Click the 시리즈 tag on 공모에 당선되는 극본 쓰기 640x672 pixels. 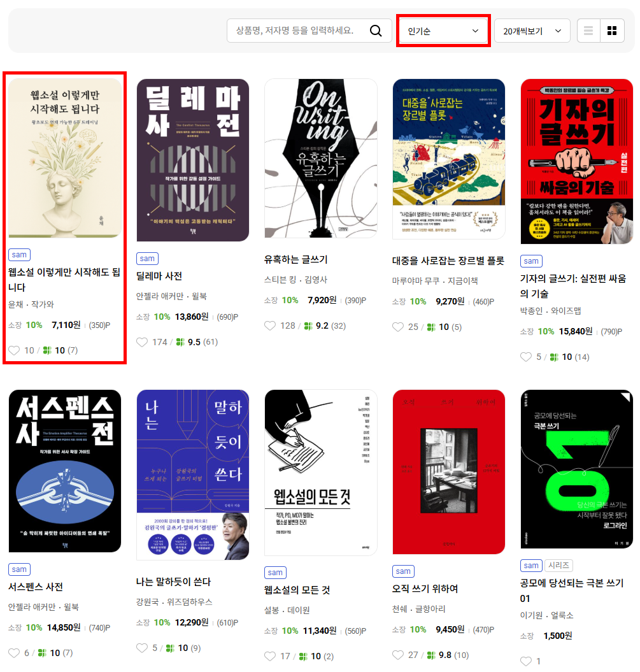click(558, 565)
